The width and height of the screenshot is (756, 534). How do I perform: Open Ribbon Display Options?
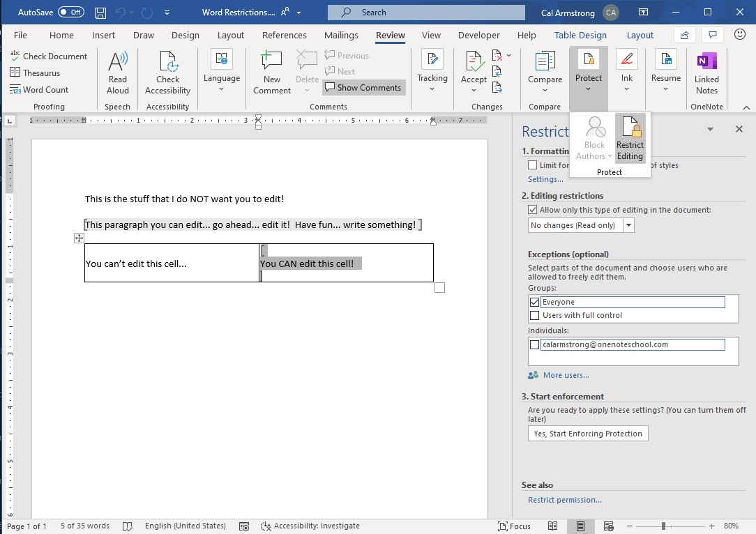643,13
